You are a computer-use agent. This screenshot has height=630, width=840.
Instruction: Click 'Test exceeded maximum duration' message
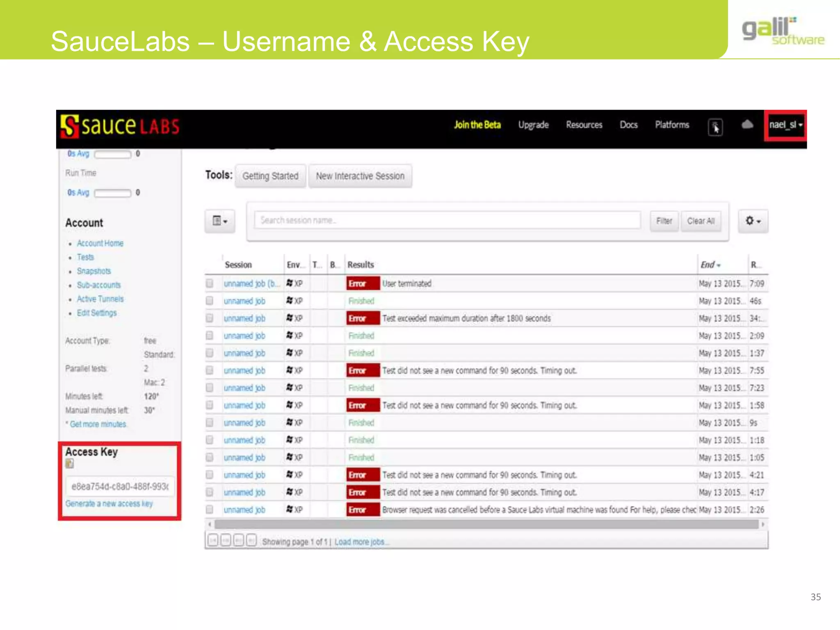[467, 318]
